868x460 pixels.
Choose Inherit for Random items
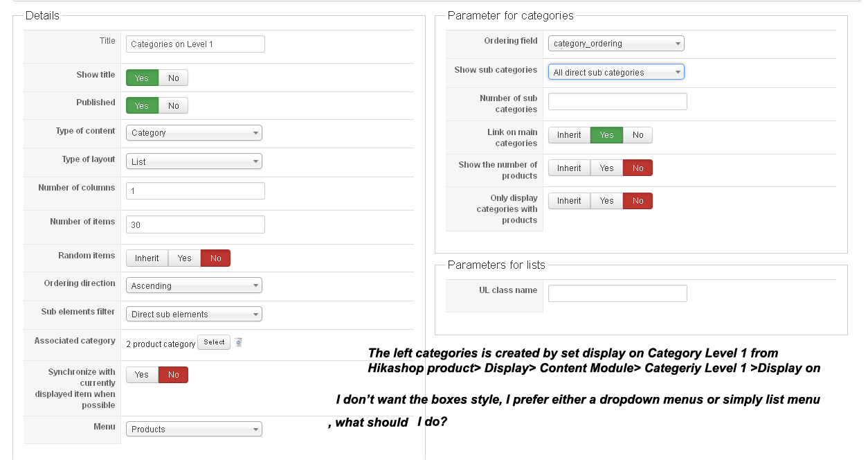tap(147, 258)
